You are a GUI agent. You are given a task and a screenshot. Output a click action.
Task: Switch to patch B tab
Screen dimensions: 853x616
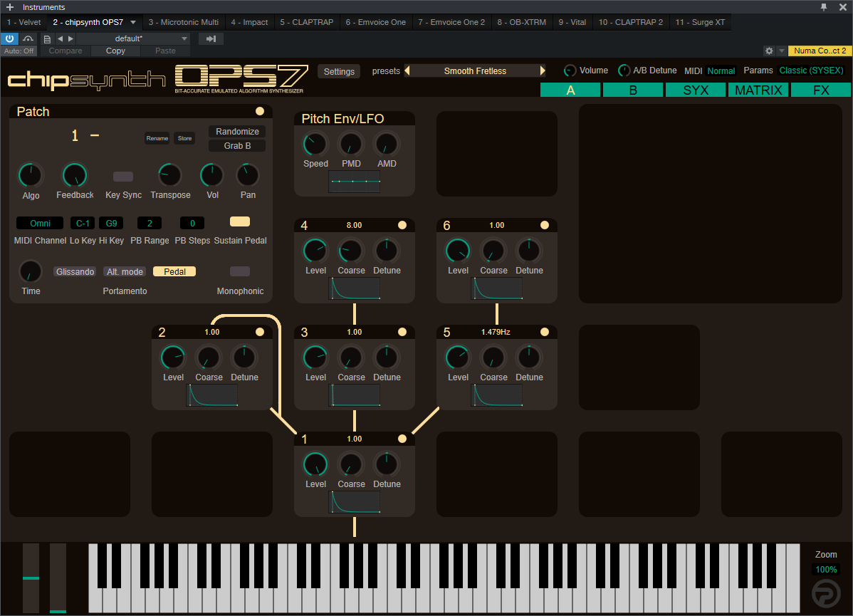633,90
